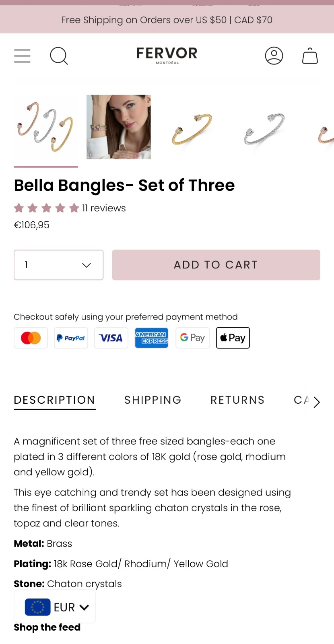Open the 11 reviews link
334x644 pixels.
click(x=104, y=208)
